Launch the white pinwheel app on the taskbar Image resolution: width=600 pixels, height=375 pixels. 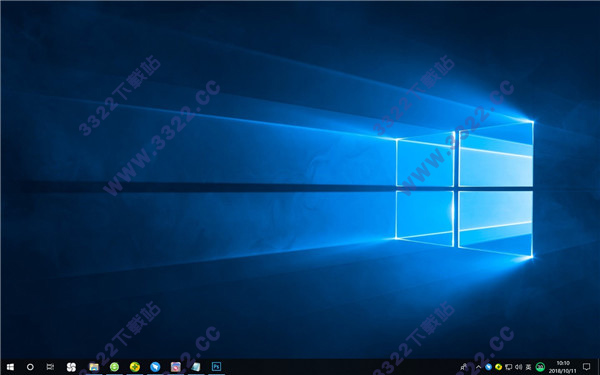point(71,367)
